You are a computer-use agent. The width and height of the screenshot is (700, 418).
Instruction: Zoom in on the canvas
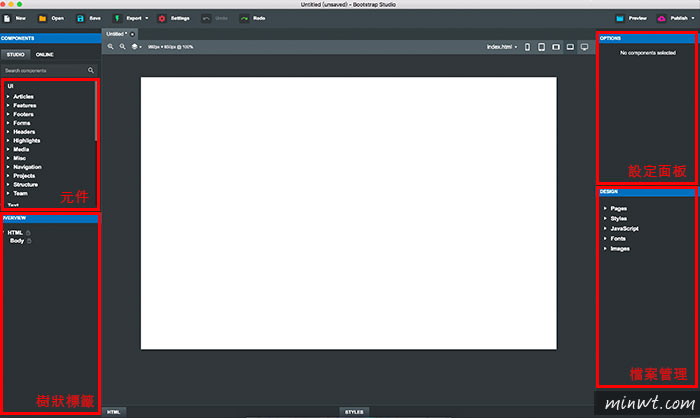coord(110,47)
